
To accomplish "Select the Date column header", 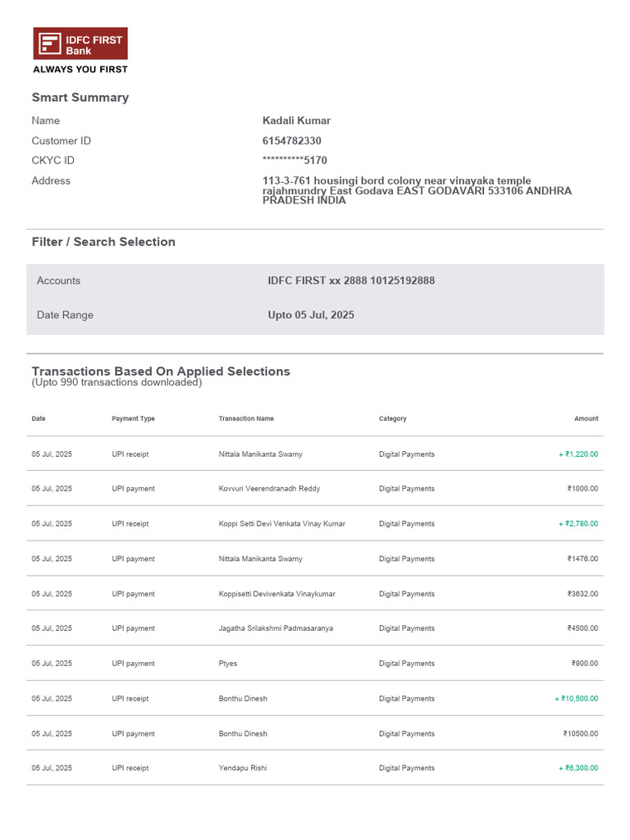I will (x=39, y=418).
